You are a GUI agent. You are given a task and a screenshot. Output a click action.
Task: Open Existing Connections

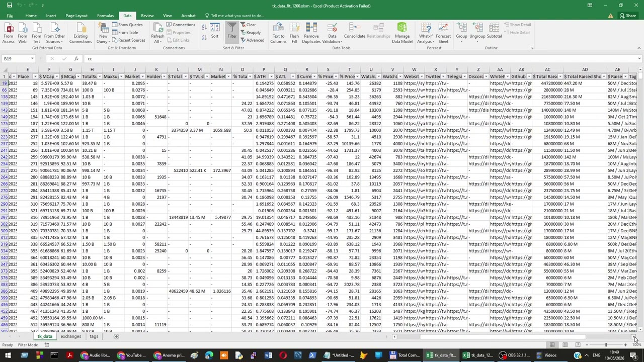[x=80, y=33]
